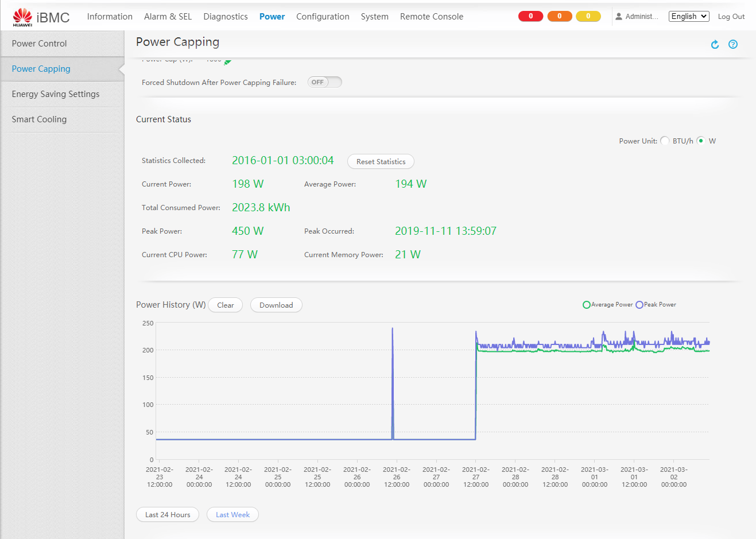Open the Power menu
The height and width of the screenshot is (539, 756).
pyautogui.click(x=272, y=17)
